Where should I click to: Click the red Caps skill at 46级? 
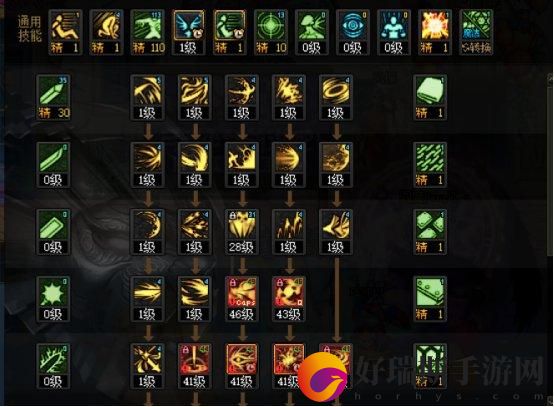(x=242, y=299)
